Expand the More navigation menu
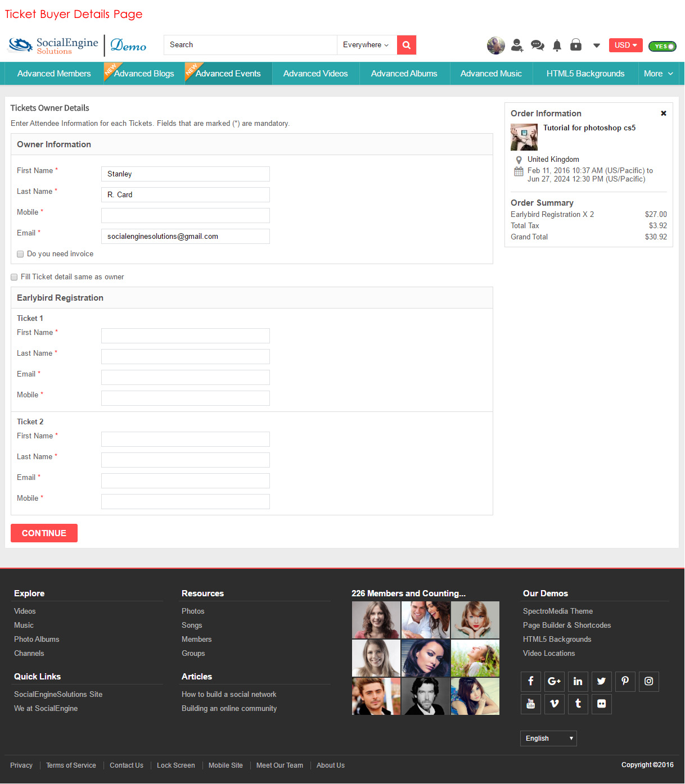The image size is (685, 784). (x=658, y=74)
